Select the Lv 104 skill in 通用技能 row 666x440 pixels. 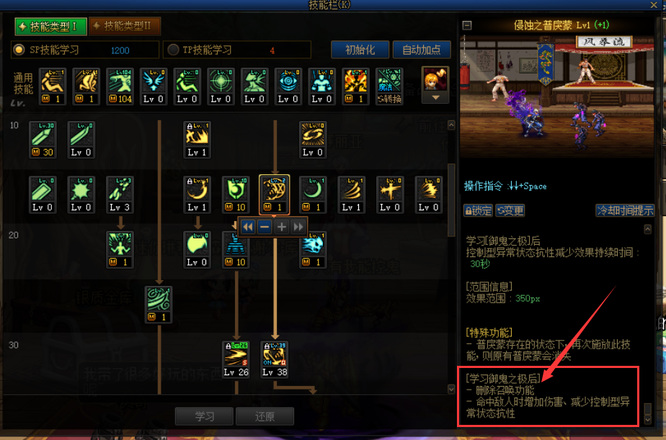(x=120, y=86)
